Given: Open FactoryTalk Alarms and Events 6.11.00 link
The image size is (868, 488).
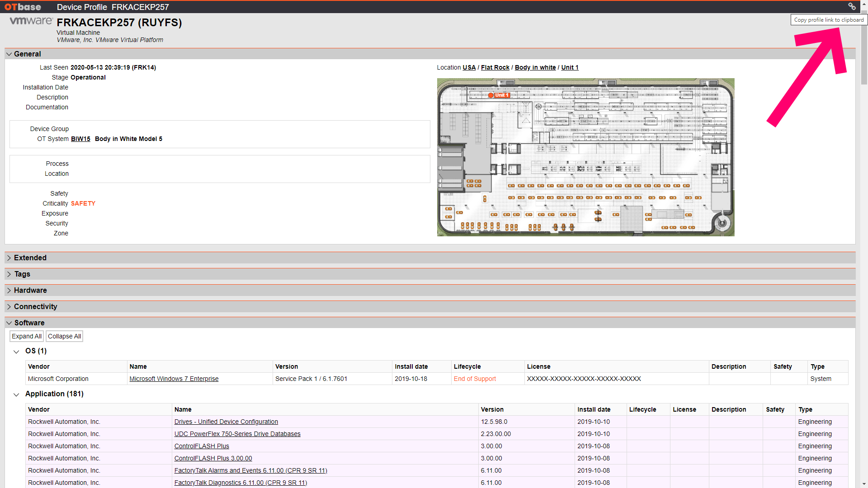Looking at the screenshot, I should (x=250, y=470).
